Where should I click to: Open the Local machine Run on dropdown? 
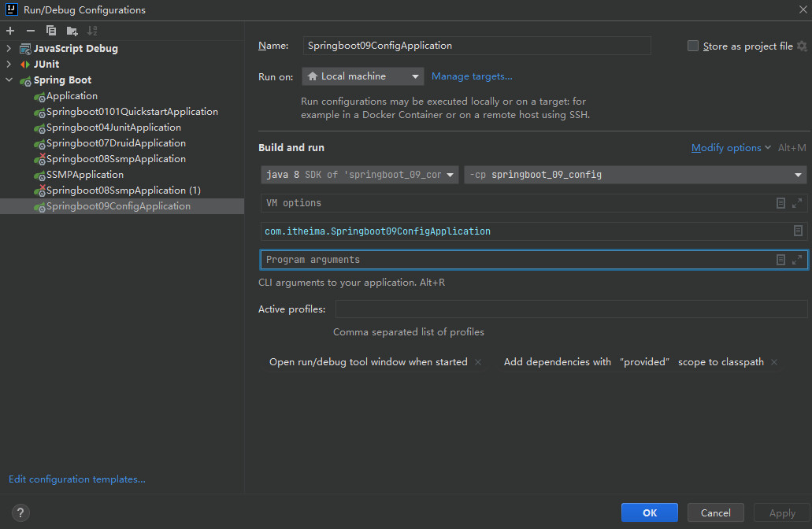[x=362, y=76]
